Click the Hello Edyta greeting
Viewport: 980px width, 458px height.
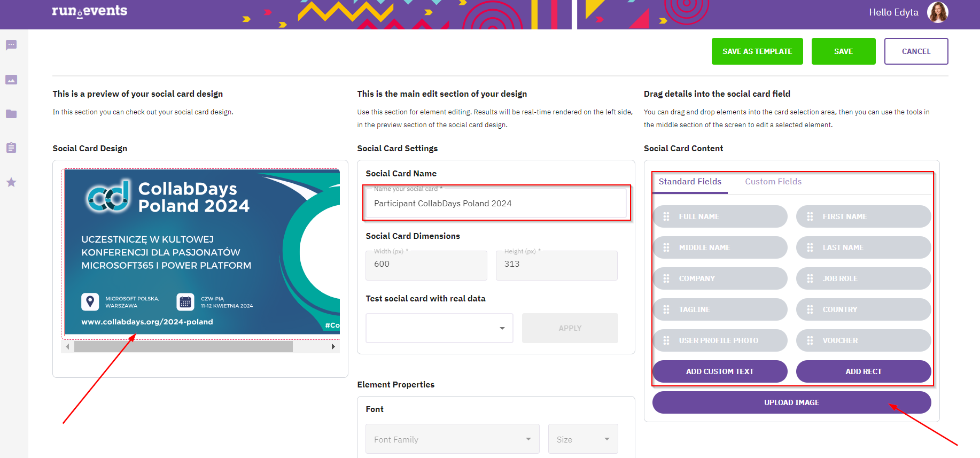point(893,12)
